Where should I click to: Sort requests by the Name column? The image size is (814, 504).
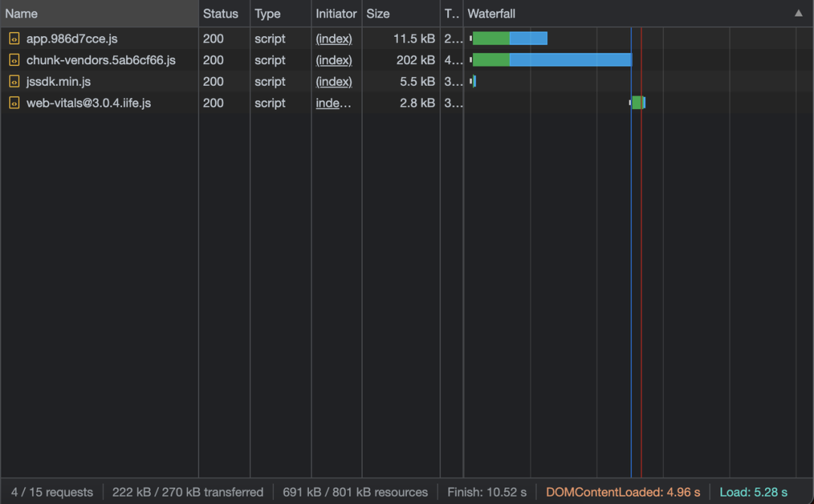[99, 14]
